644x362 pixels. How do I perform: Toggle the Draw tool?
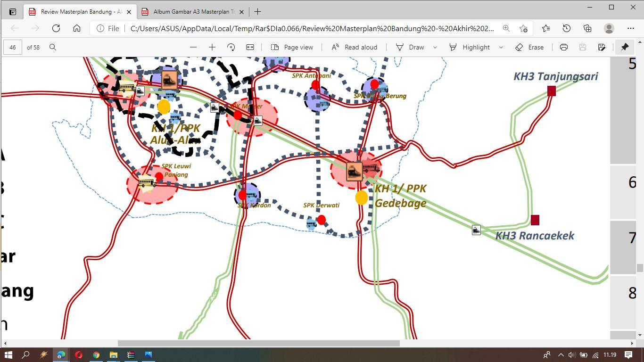click(410, 47)
